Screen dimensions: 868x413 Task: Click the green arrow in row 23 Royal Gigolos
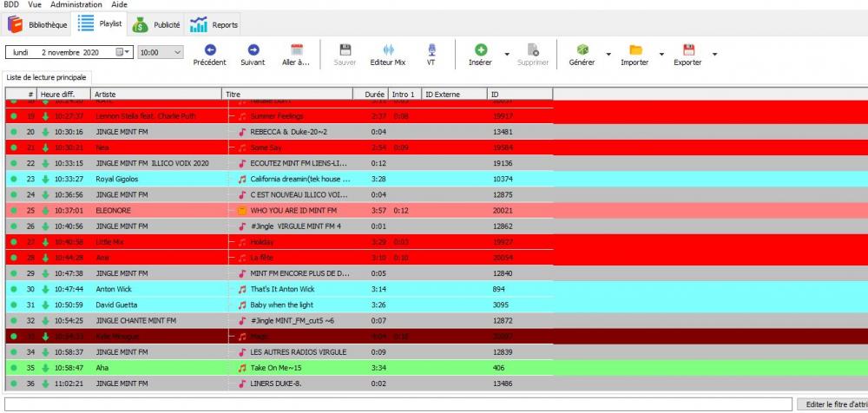(45, 180)
